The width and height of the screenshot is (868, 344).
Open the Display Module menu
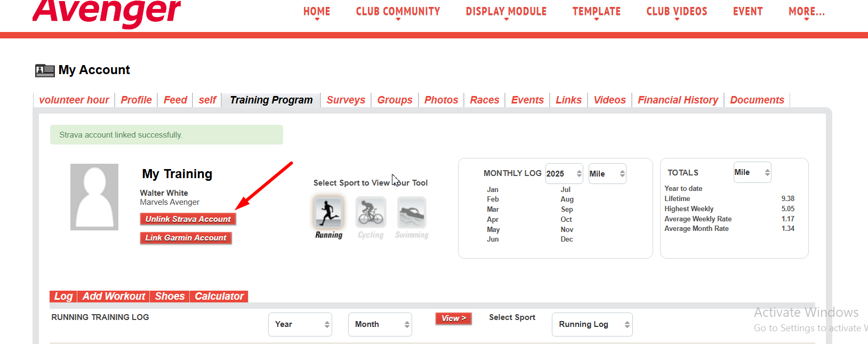pyautogui.click(x=506, y=12)
